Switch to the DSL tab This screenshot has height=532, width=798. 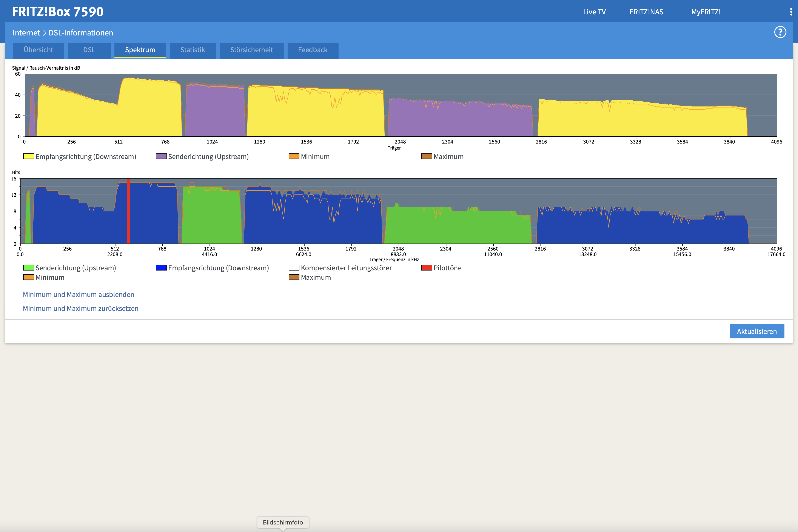(x=89, y=50)
